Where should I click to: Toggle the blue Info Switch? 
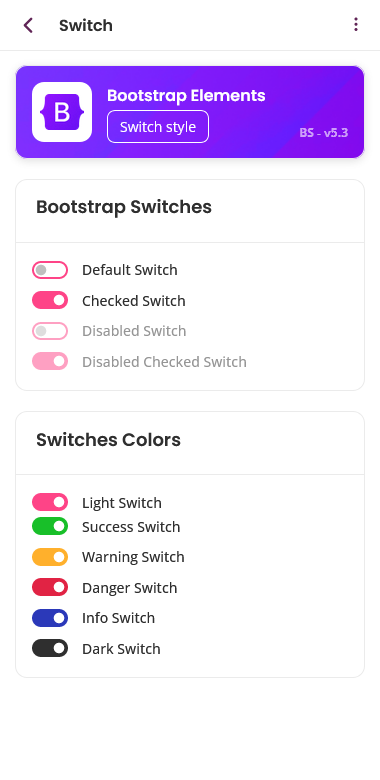click(50, 618)
